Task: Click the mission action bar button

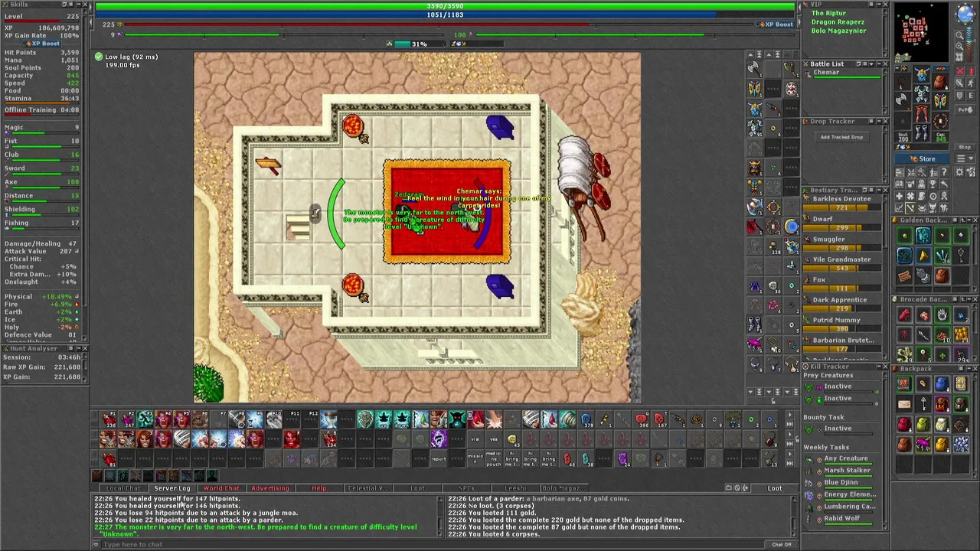Action: [475, 458]
